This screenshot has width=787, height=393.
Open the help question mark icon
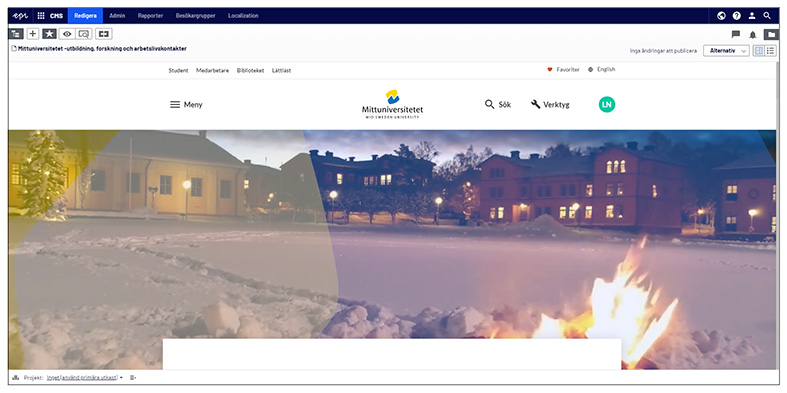click(736, 16)
